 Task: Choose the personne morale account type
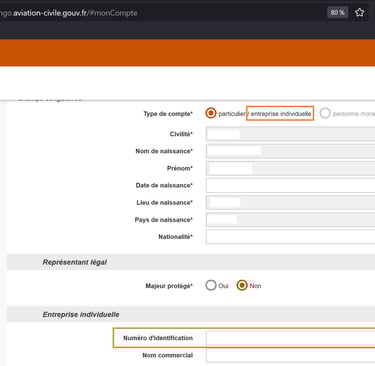point(325,113)
